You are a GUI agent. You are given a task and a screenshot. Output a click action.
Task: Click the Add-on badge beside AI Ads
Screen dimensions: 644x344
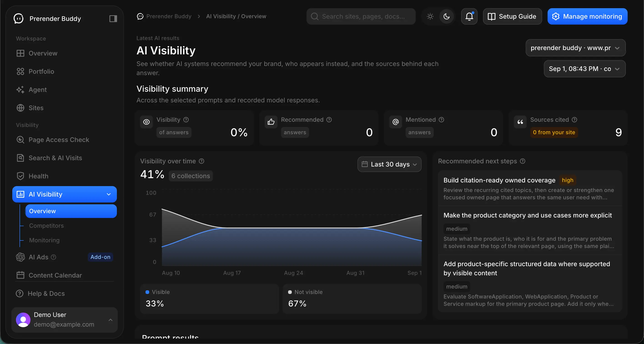(100, 257)
